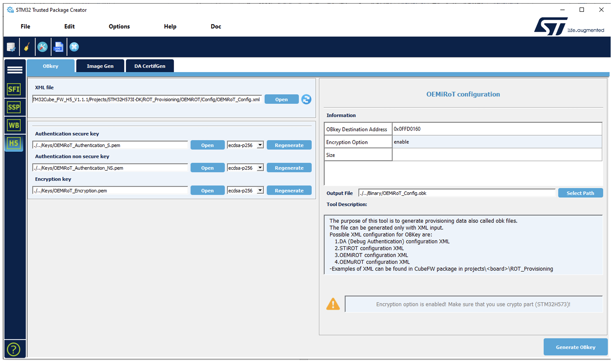This screenshot has height=364, width=611.
Task: Click the first toolbar document icon
Action: point(11,47)
